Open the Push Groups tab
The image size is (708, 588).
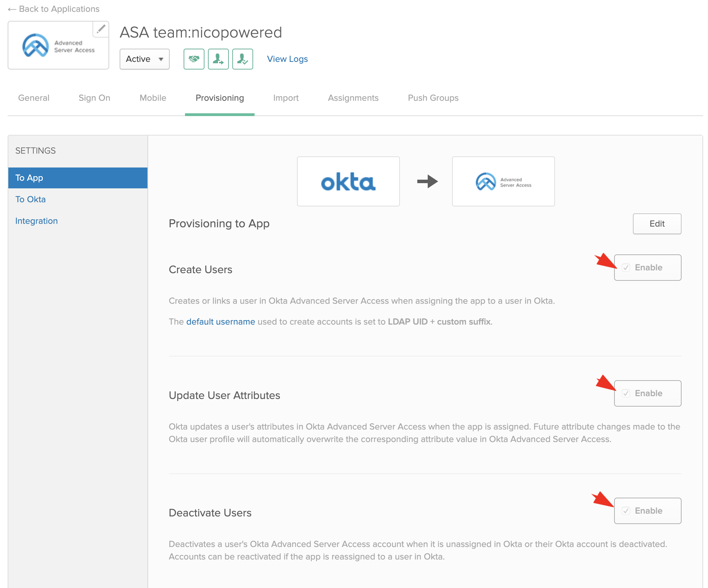pos(433,98)
